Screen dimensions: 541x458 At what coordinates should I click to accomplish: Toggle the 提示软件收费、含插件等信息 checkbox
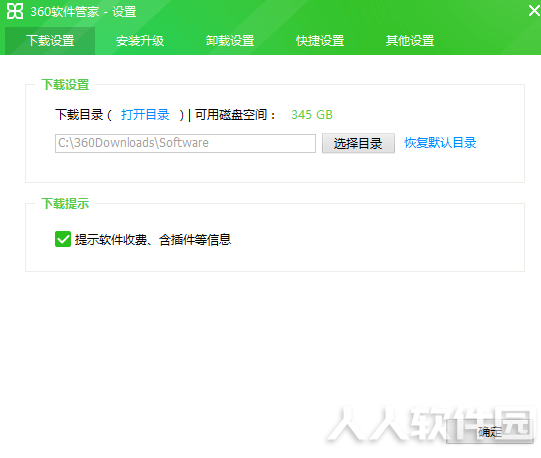point(63,239)
